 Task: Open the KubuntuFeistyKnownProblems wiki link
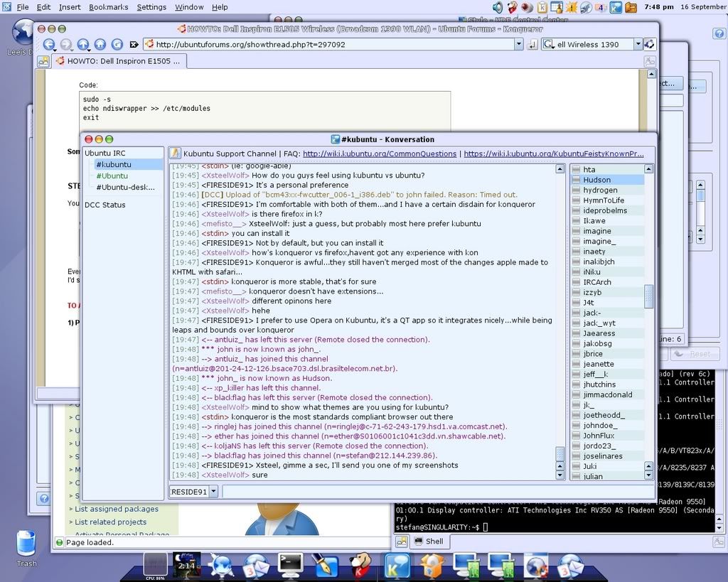click(554, 153)
